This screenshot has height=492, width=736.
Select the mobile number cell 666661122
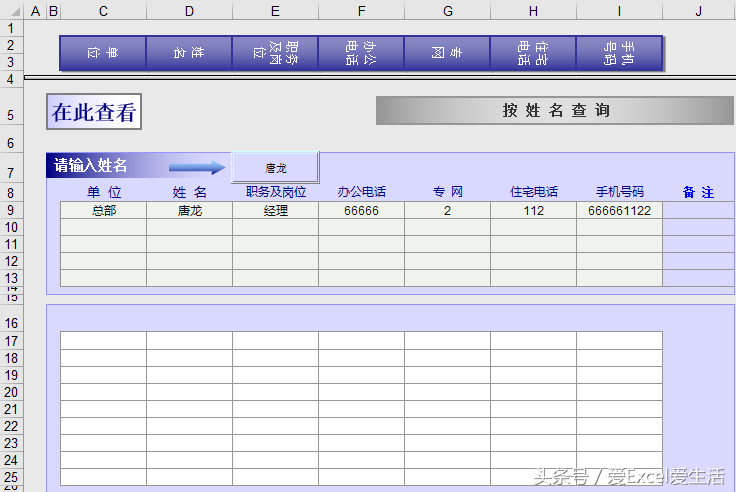pos(619,211)
